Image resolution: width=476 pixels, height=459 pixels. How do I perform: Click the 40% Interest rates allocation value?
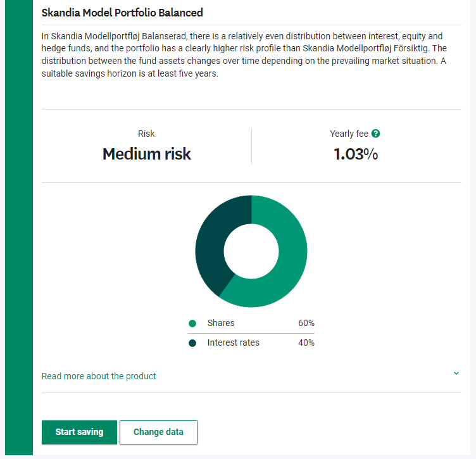(x=306, y=343)
